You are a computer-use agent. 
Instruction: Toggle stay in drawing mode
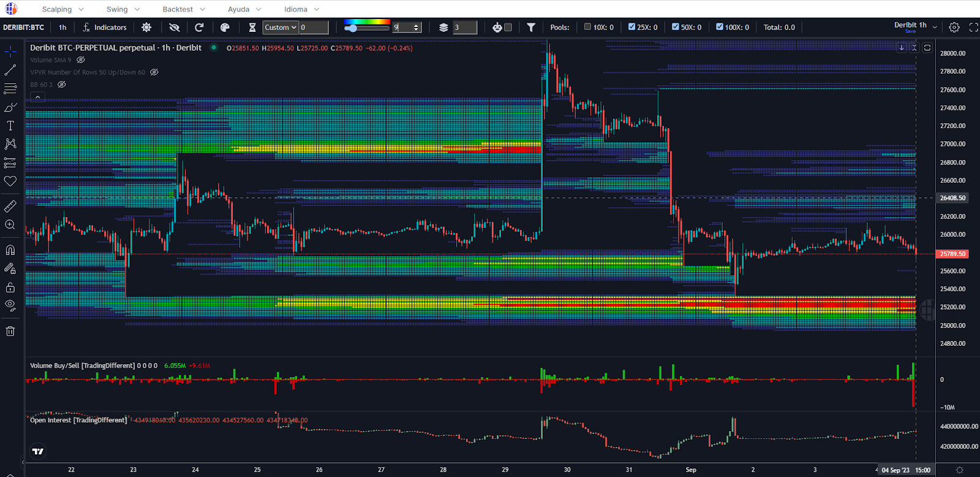(10, 268)
